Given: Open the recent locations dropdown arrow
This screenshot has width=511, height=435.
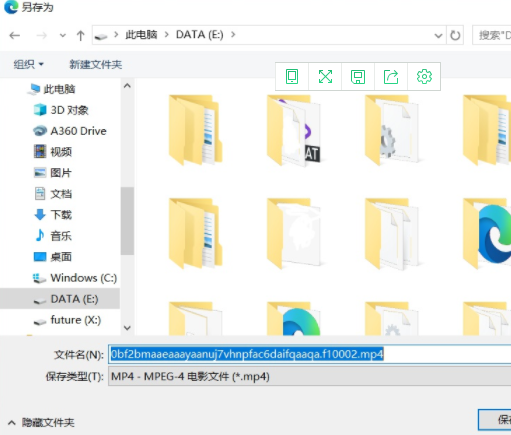Looking at the screenshot, I should (x=62, y=35).
